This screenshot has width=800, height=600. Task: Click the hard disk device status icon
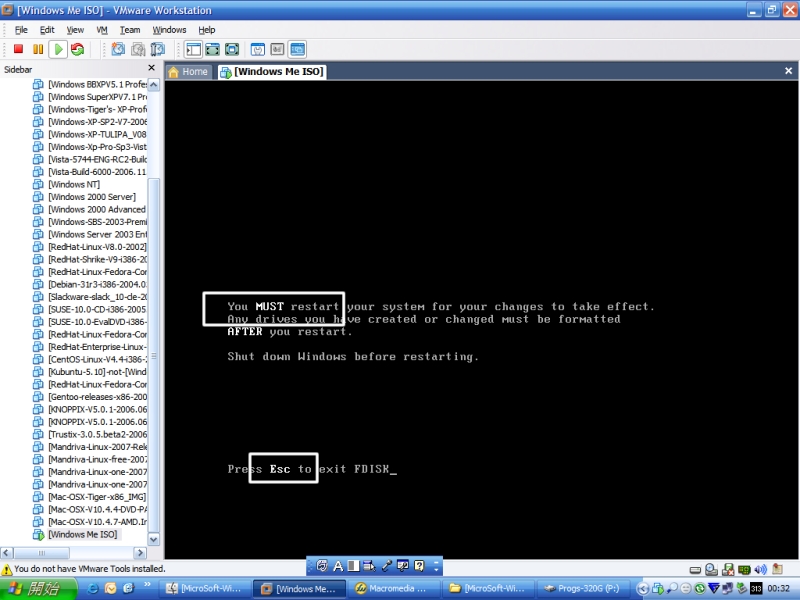(695, 569)
